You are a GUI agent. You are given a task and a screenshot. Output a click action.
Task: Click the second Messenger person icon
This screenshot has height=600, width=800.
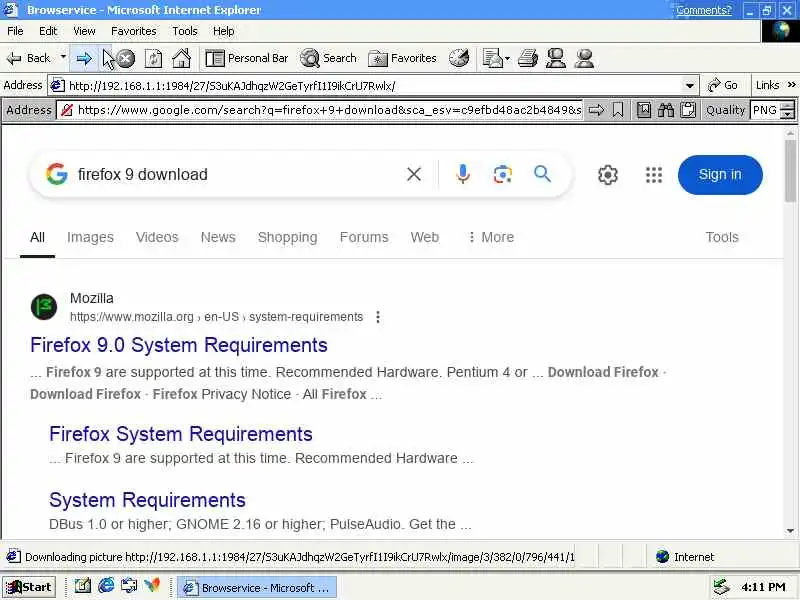[x=584, y=59]
